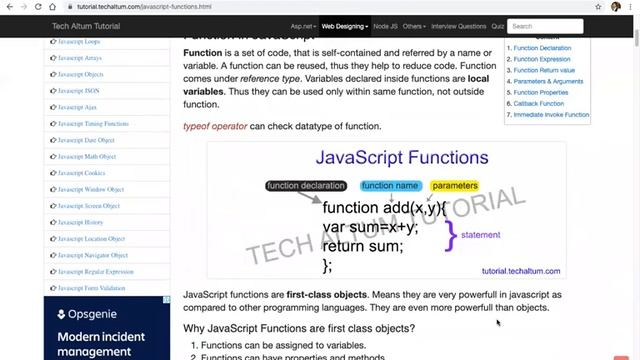Jump to Callback Function in contents
This screenshot has width=640, height=360.
click(x=538, y=104)
